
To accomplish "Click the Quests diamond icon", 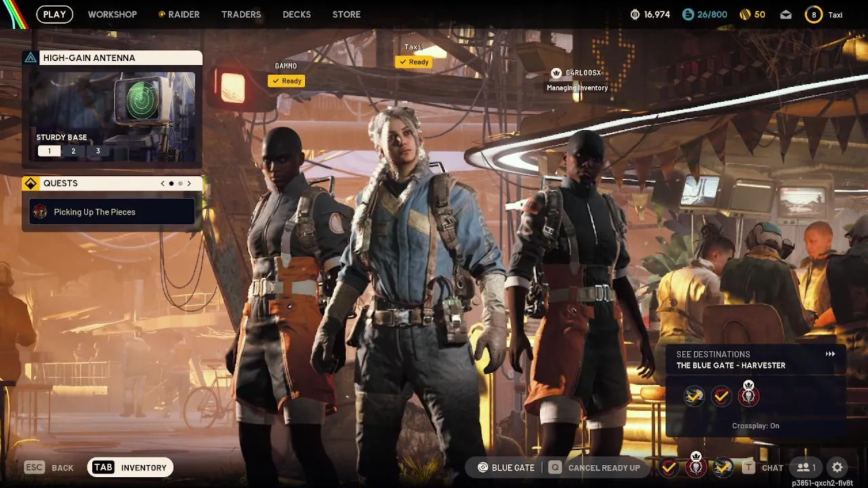I will click(x=31, y=183).
